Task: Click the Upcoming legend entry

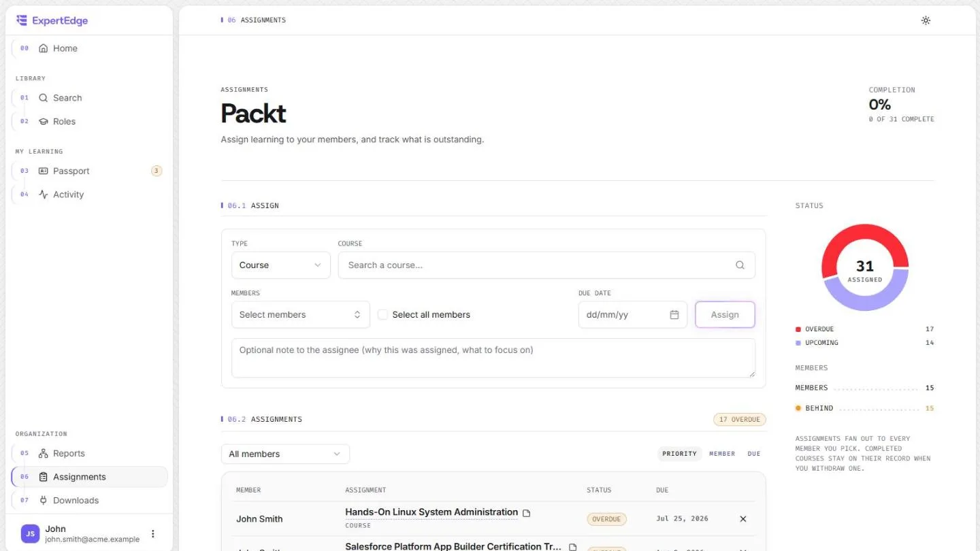Action: coord(864,343)
